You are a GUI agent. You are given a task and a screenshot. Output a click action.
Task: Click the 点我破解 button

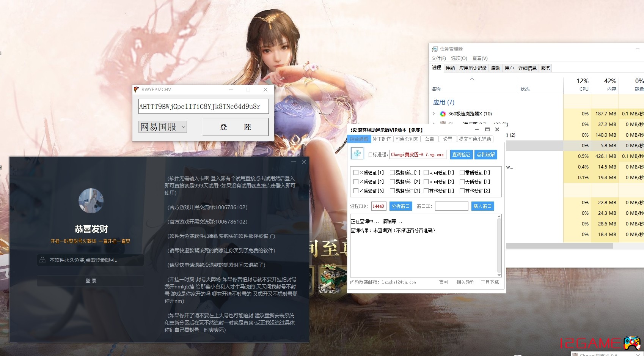(x=485, y=154)
